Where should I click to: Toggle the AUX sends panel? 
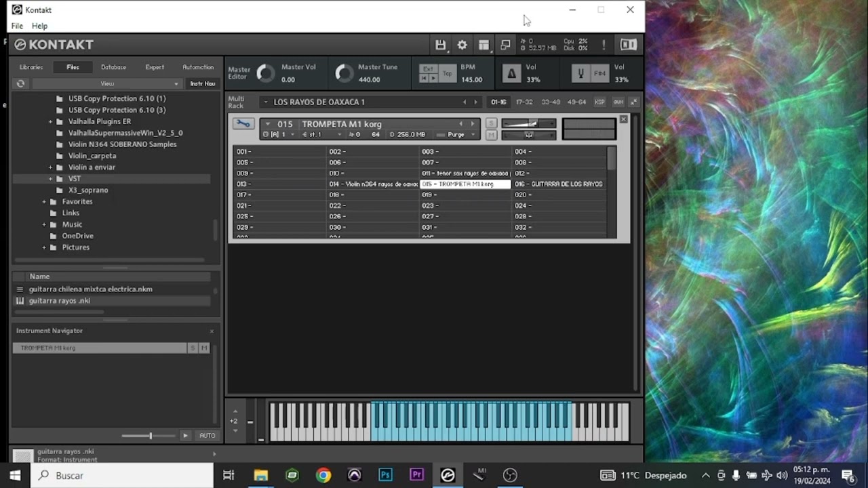tap(618, 102)
